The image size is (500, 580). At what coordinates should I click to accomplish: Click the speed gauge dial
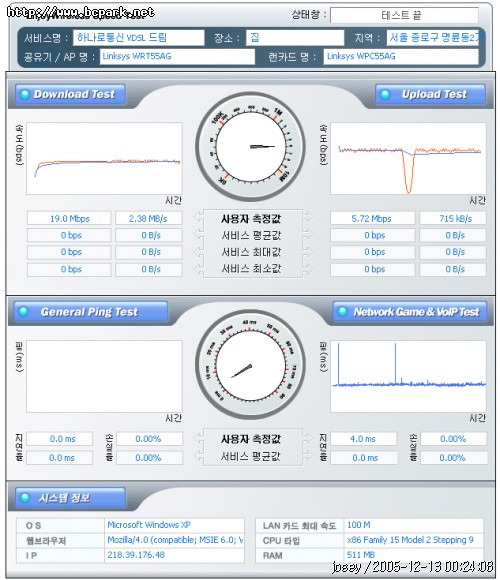(250, 147)
